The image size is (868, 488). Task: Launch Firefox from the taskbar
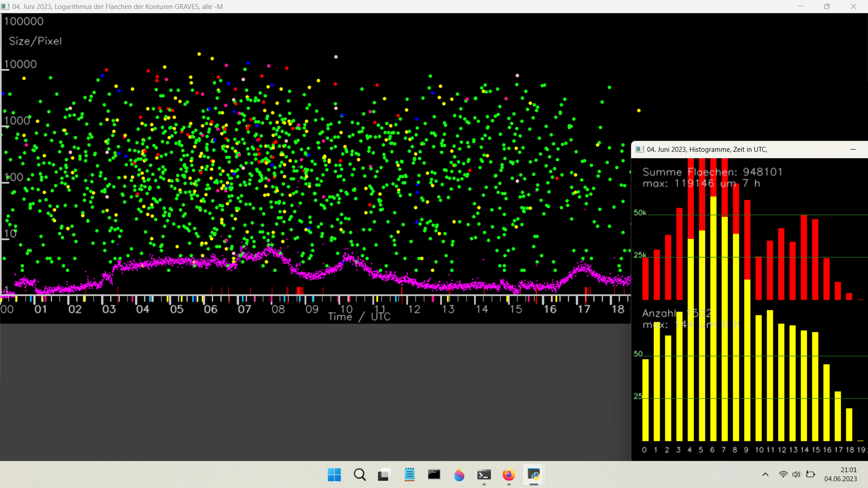coord(509,475)
